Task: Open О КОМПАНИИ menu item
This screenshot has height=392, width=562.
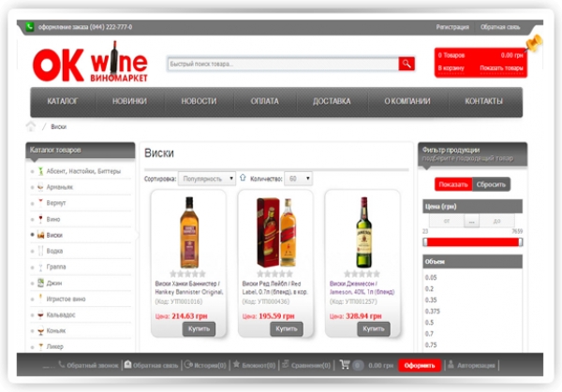Action: point(407,101)
